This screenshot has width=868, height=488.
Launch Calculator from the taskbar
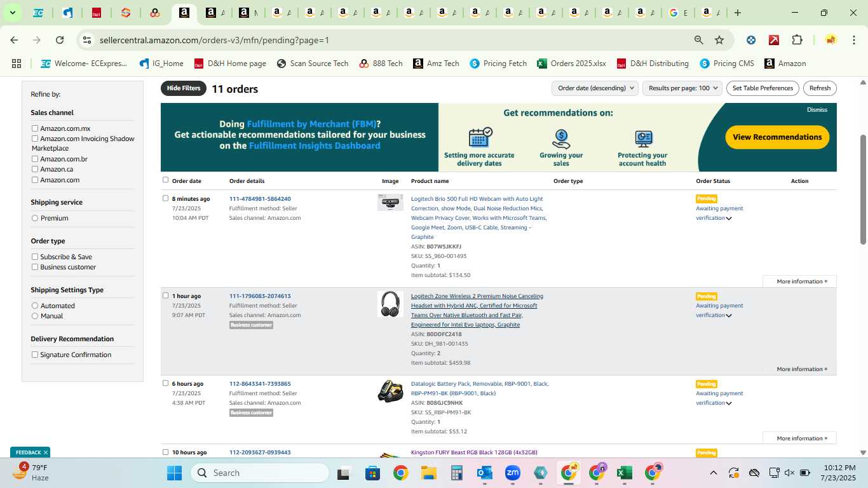[x=456, y=473]
